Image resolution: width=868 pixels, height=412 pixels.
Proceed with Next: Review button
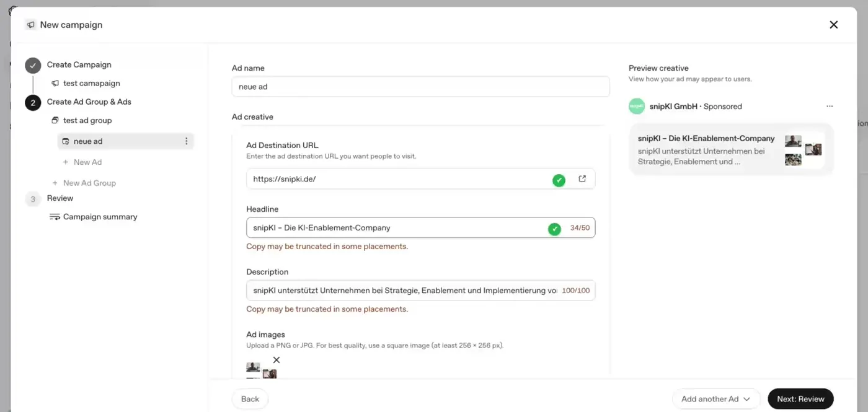(800, 399)
